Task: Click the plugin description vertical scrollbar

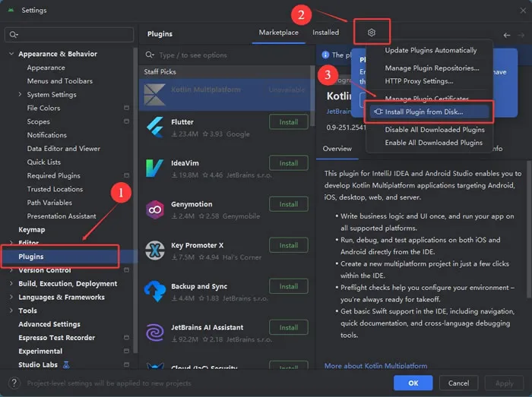Action: click(529, 229)
